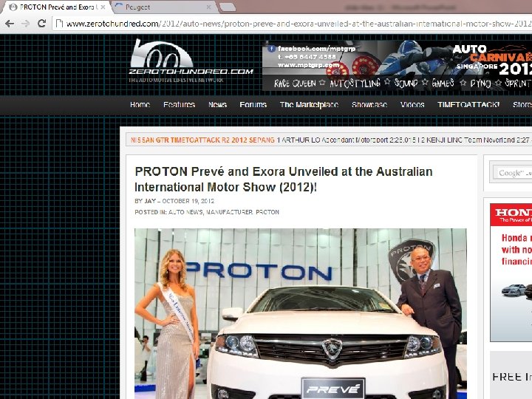Open the PROTON category link
This screenshot has width=532, height=399.
tap(267, 212)
